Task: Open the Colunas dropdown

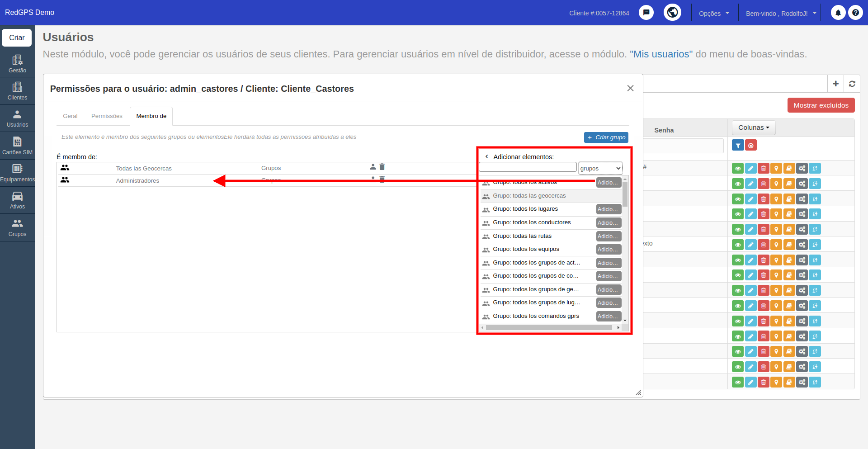Action: tap(754, 128)
